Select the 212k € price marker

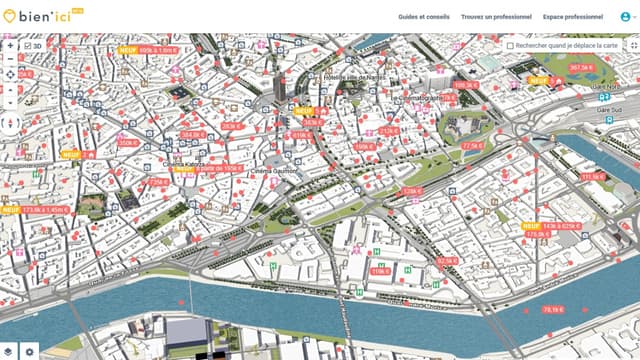pyautogui.click(x=389, y=131)
